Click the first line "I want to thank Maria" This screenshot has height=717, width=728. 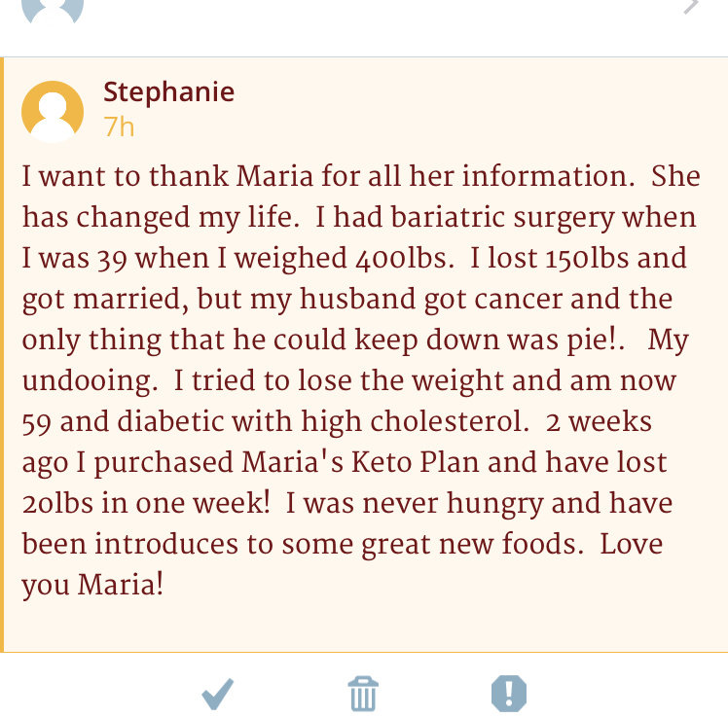167,176
